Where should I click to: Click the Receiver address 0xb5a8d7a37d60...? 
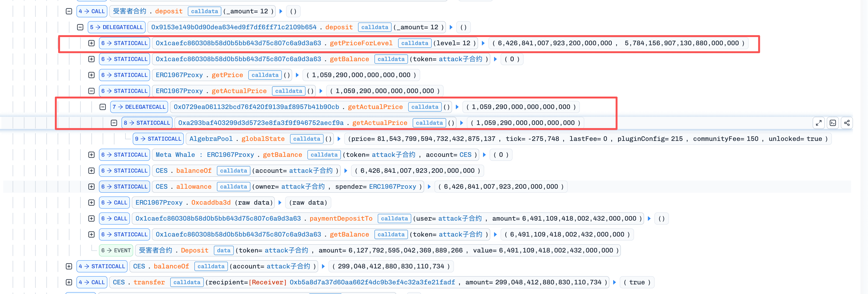[x=372, y=282]
